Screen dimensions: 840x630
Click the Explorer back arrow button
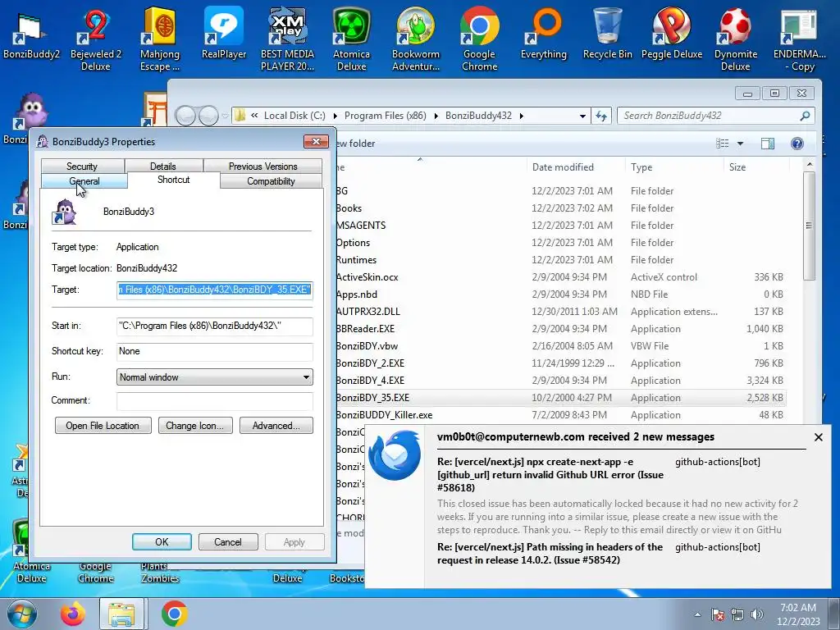tap(185, 116)
